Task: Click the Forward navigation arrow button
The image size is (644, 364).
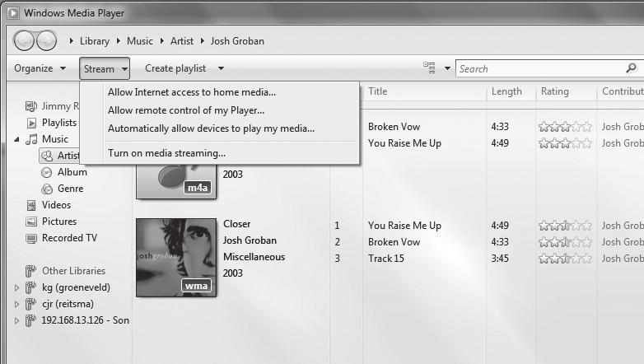Action: coord(46,40)
